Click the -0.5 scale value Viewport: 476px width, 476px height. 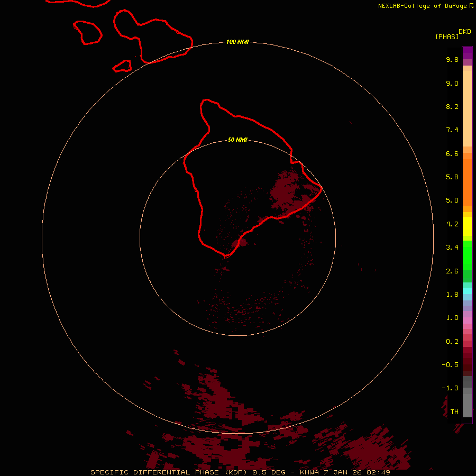pos(450,365)
